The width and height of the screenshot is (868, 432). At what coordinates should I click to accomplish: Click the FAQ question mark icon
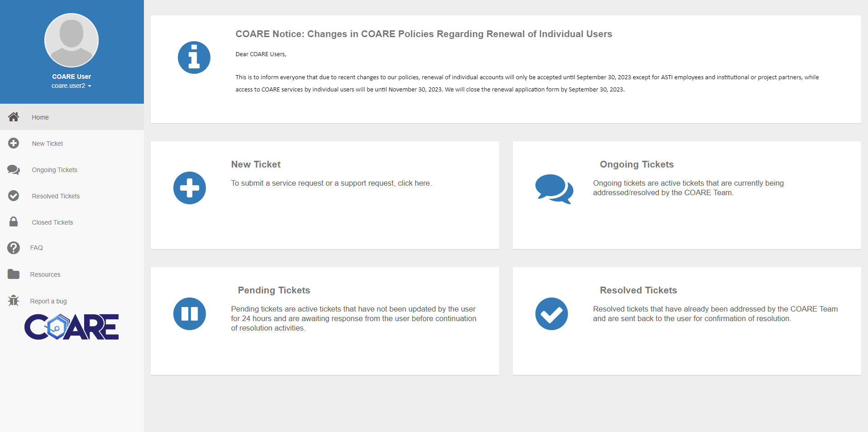tap(14, 248)
